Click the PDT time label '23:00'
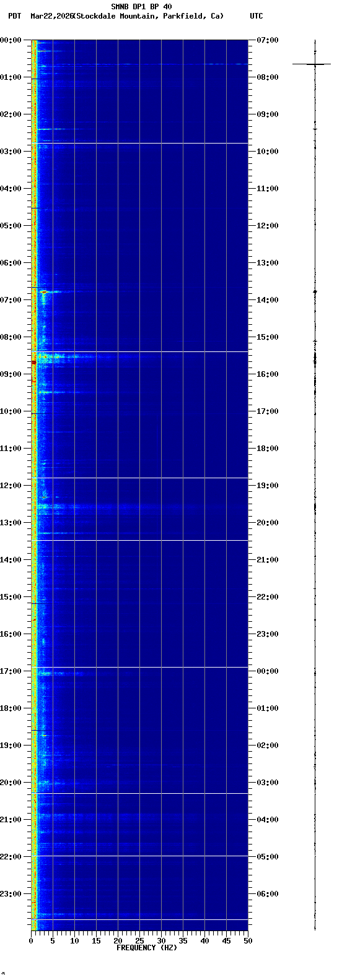 (x=11, y=894)
